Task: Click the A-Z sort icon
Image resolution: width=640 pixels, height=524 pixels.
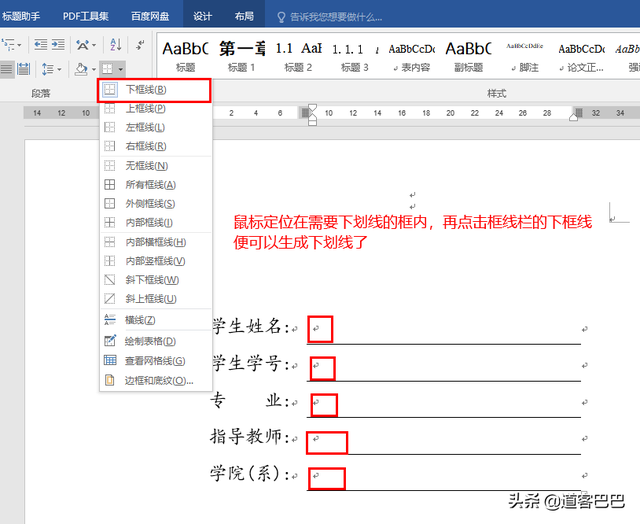Action: point(116,44)
